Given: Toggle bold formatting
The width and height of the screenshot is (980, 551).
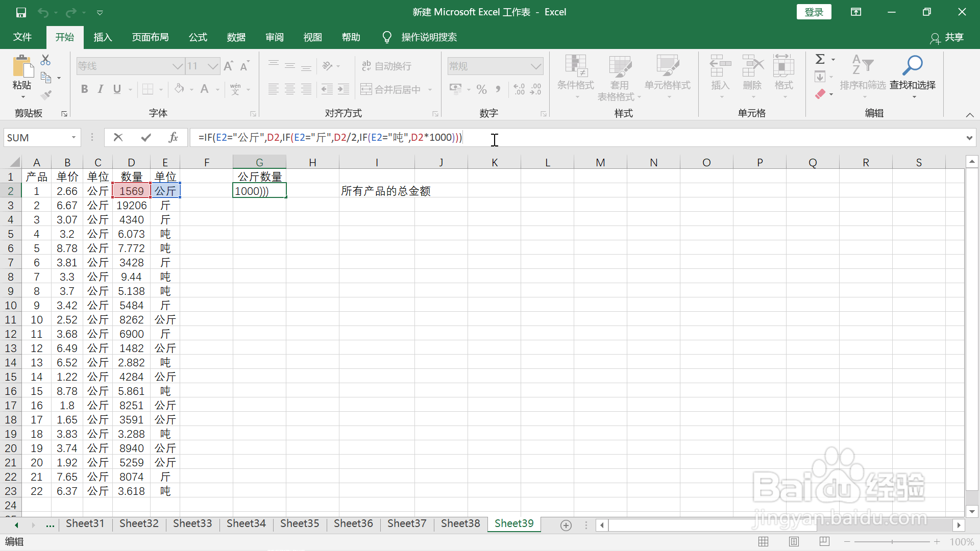Looking at the screenshot, I should (84, 89).
